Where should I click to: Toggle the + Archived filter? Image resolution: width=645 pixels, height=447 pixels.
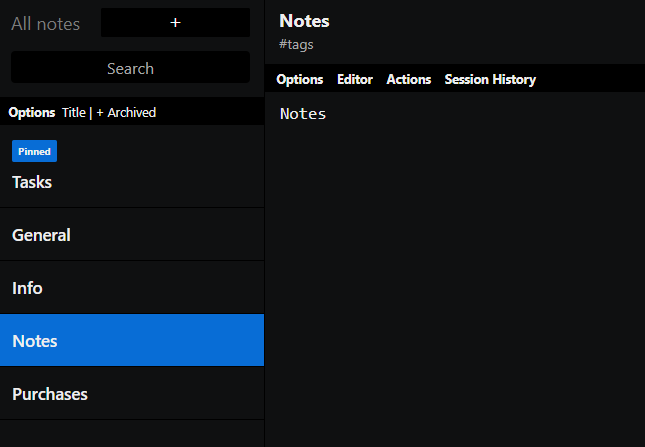(x=126, y=112)
